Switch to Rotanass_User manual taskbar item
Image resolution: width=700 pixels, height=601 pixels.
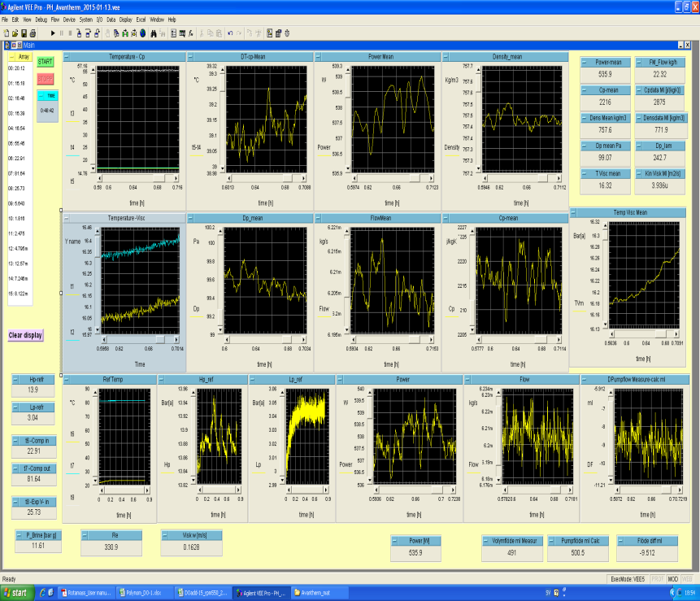click(x=87, y=593)
